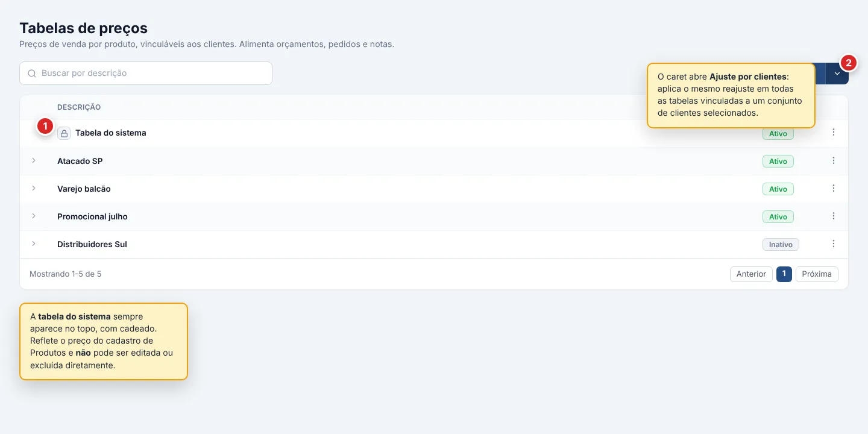Viewport: 868px width, 434px height.
Task: Click red annotation marker number 1
Action: 45,127
